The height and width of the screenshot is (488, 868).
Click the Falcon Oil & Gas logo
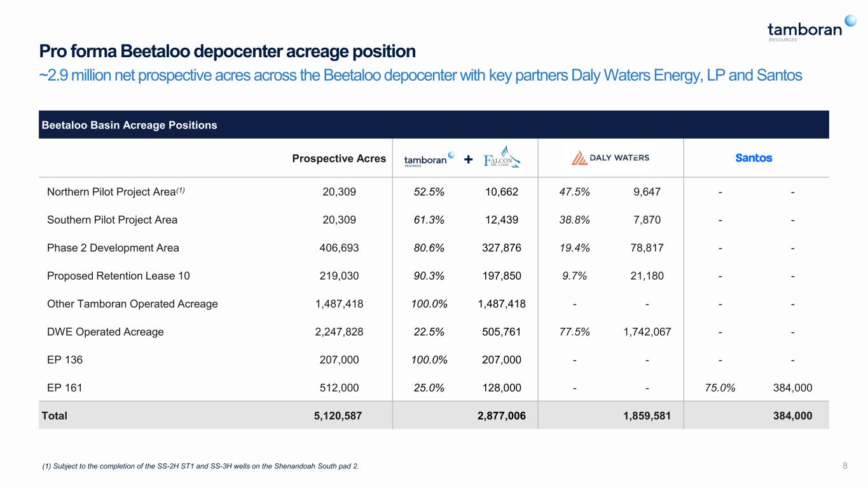(502, 158)
